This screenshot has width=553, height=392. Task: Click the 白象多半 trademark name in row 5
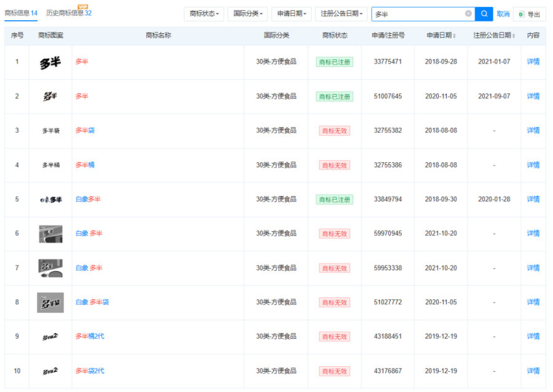pos(88,199)
